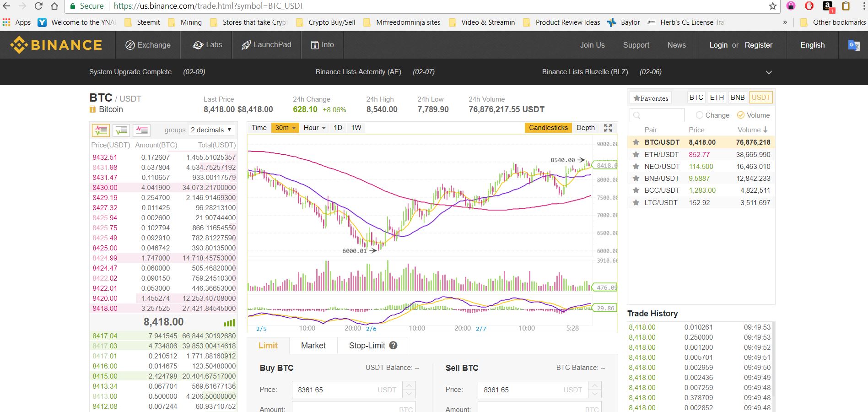Open the Google Translate icon in the header
Screen dimensions: 868x412
pos(854,45)
